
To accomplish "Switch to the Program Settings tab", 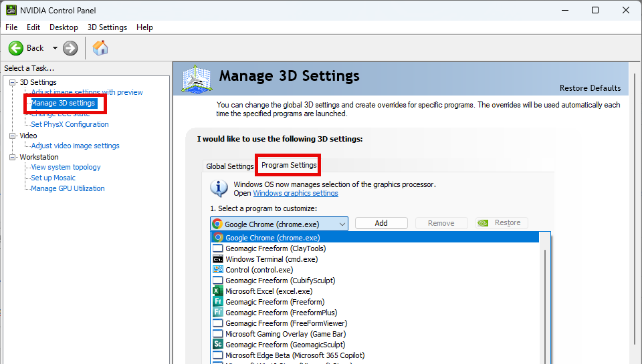I will pos(289,165).
